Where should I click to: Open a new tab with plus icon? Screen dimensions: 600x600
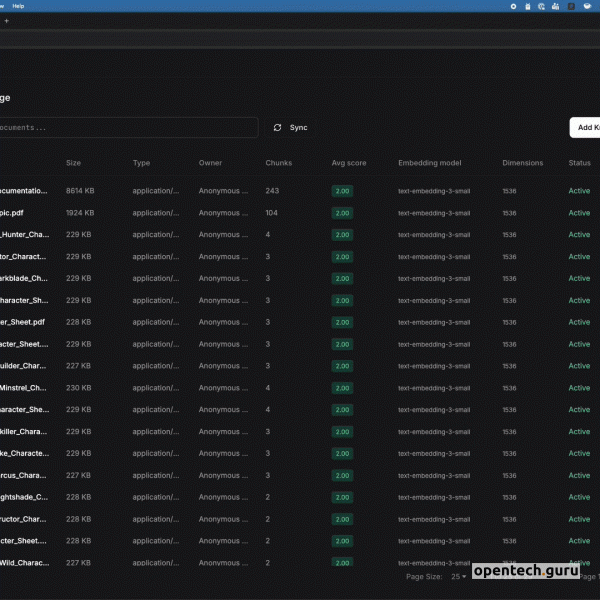(x=6, y=21)
